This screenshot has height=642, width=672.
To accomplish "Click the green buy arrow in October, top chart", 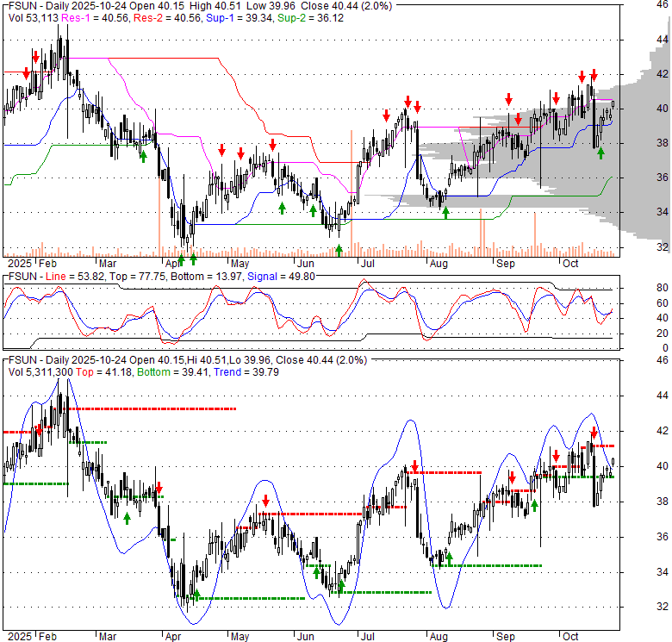I will [600, 153].
